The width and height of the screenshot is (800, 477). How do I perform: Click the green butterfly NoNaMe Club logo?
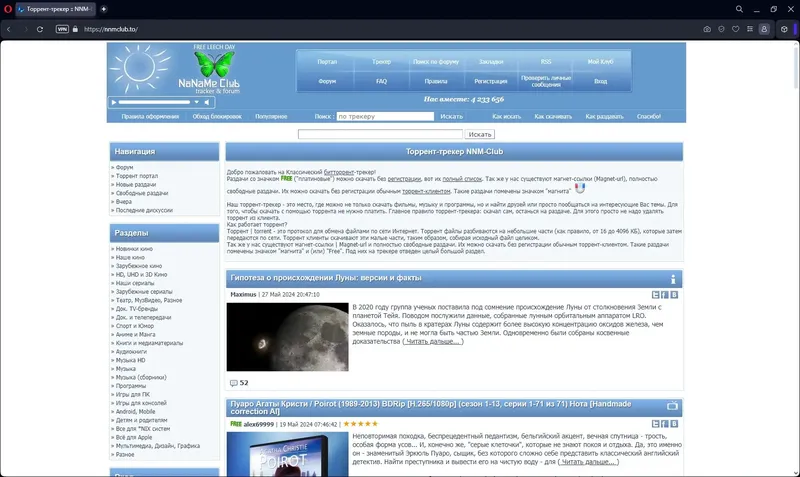[x=213, y=65]
